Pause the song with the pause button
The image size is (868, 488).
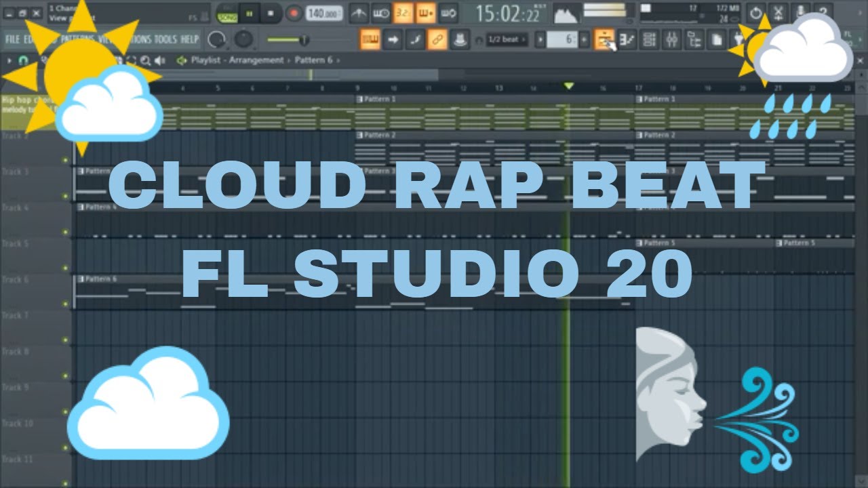pos(249,13)
